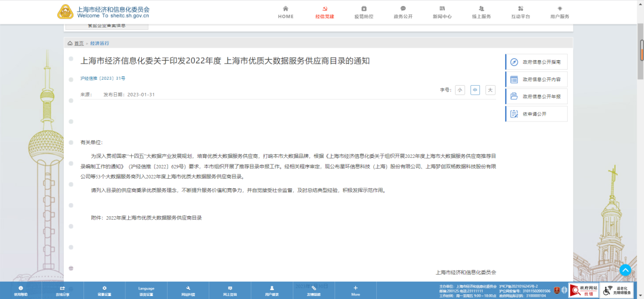
Task: Click the HOME house icon
Action: tap(286, 8)
